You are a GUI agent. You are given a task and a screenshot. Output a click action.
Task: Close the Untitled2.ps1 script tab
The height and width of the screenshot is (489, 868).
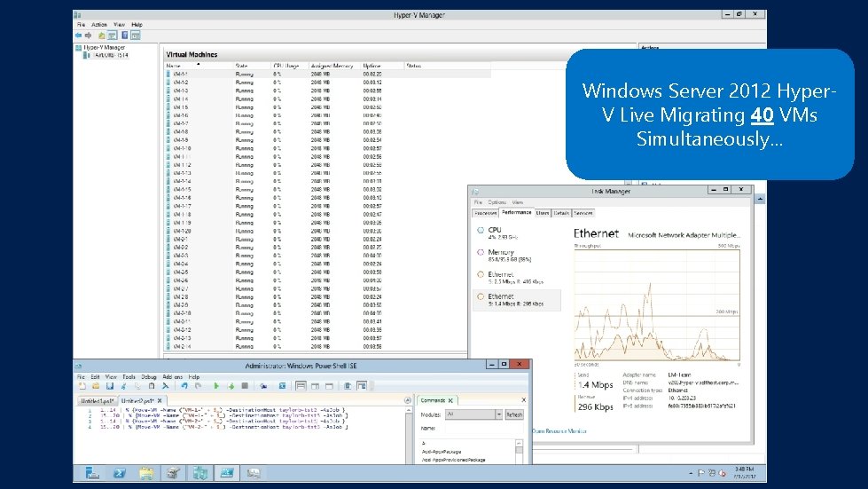point(160,401)
